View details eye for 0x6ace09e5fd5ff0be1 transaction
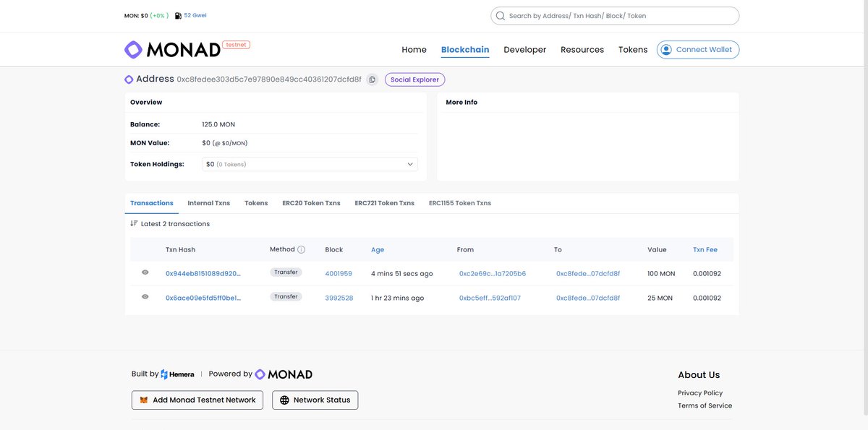 [x=145, y=296]
